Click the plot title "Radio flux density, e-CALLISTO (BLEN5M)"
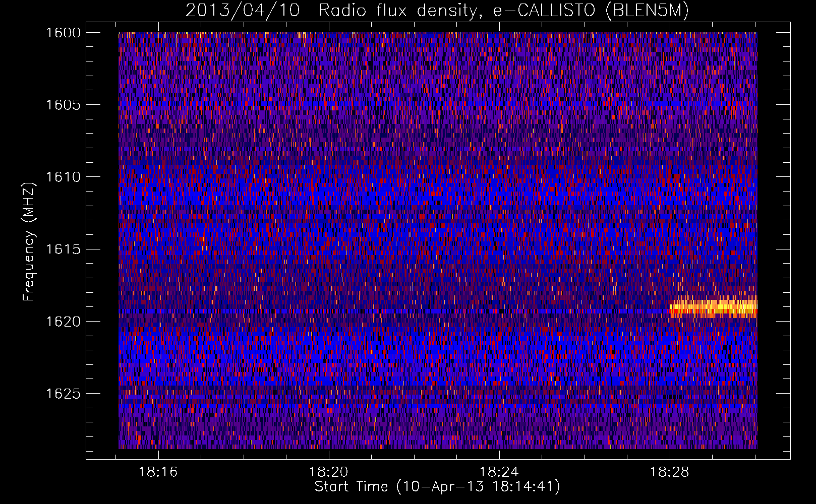Viewport: 816px width, 504px height. [503, 11]
